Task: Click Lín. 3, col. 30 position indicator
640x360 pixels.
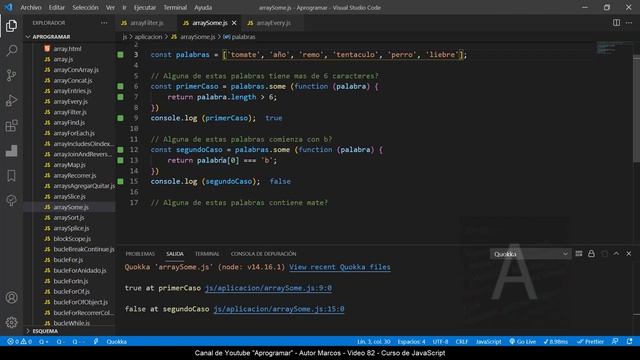Action: 374,342
